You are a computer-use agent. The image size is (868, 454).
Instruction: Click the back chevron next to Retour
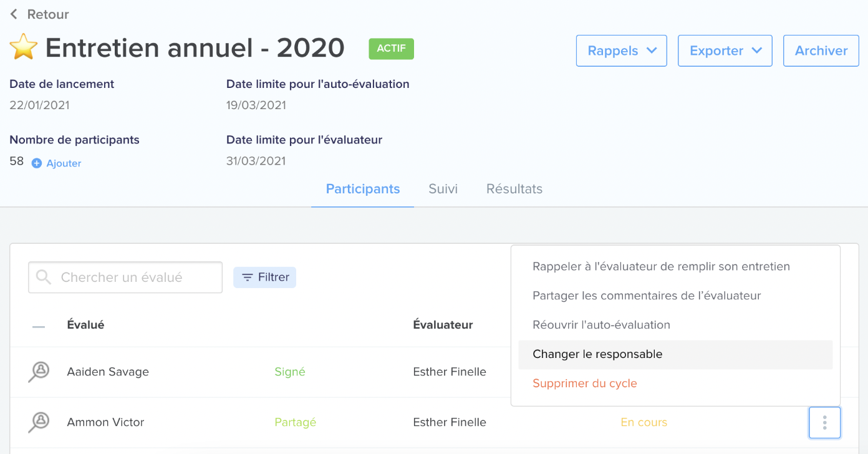14,14
